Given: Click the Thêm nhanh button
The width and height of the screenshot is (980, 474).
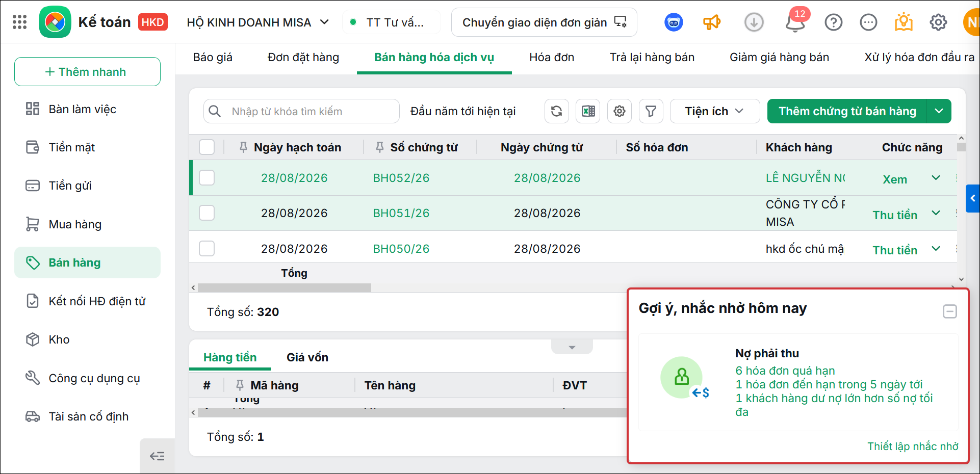Looking at the screenshot, I should pyautogui.click(x=87, y=72).
